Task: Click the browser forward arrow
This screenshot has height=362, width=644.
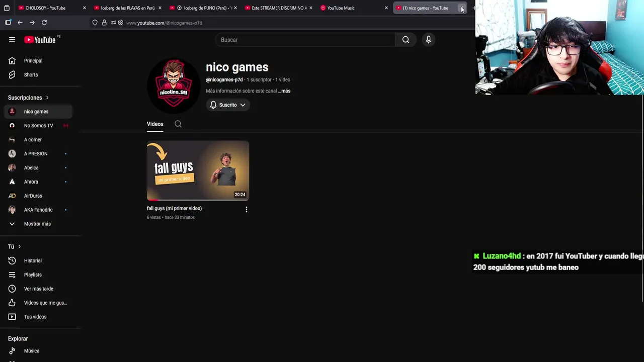Action: click(32, 23)
